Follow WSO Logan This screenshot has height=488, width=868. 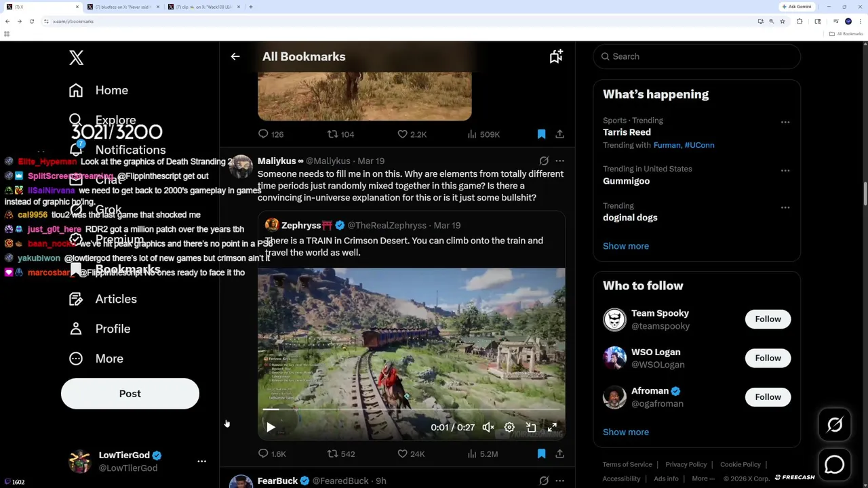768,358
